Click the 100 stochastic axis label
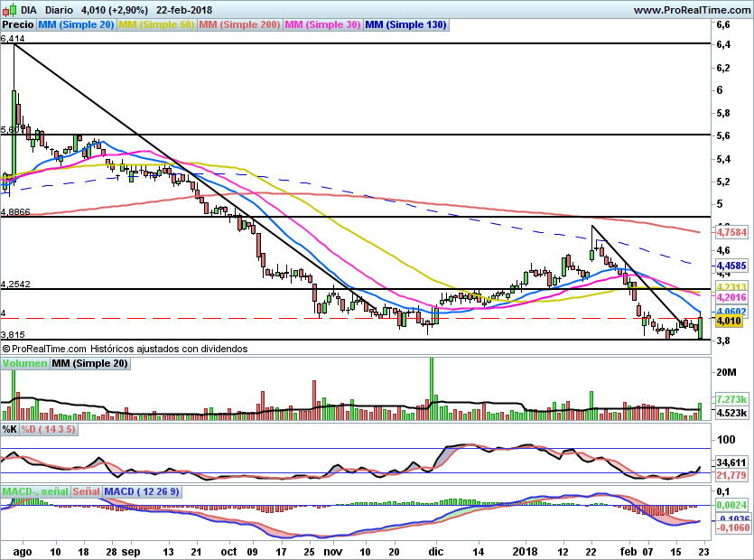The image size is (754, 560). coord(726,439)
